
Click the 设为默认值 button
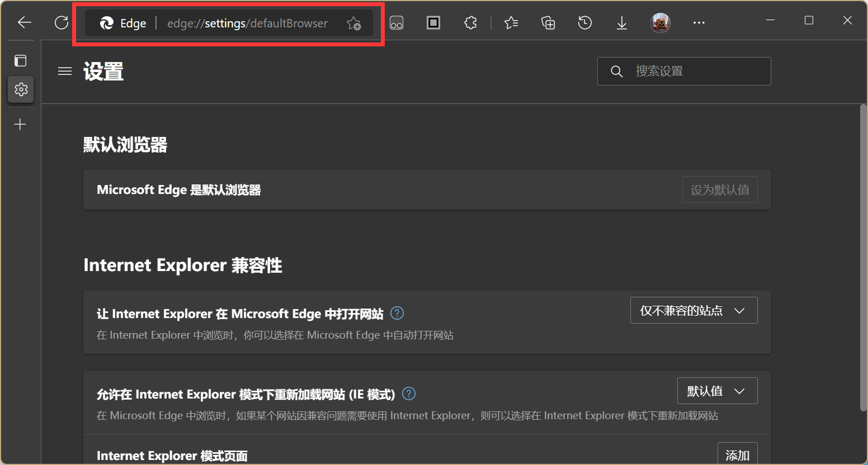tap(720, 189)
